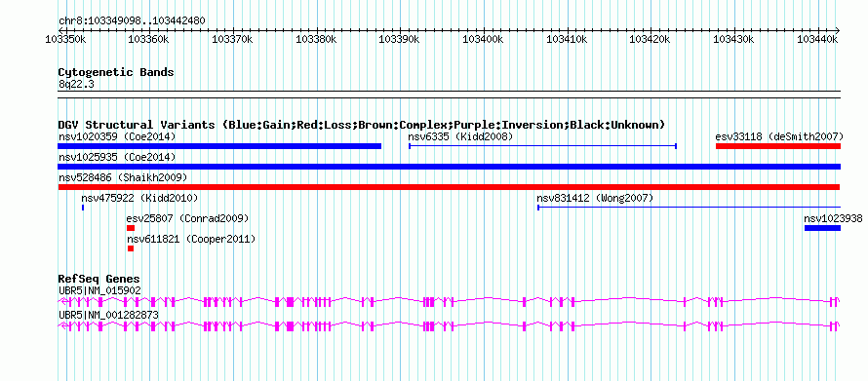The width and height of the screenshot is (868, 381).
Task: Select the nsv1025935 (Coe2014) label
Action: pyautogui.click(x=117, y=157)
